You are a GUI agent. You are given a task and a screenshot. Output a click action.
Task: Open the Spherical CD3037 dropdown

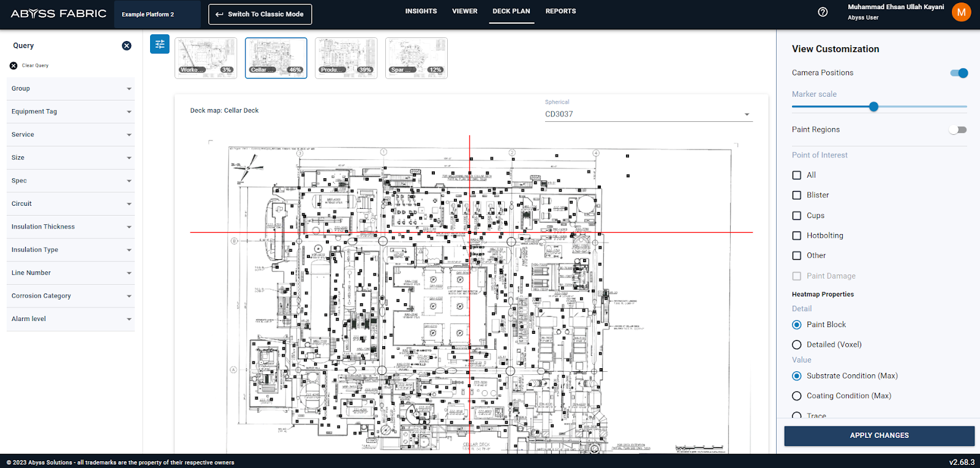click(x=648, y=115)
